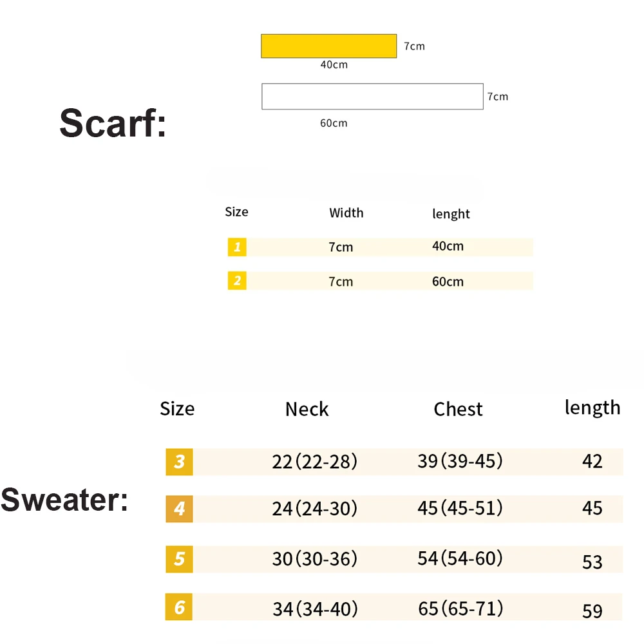Click the misspelled "lenght" scarf header
Screen dimensions: 644x644
[x=451, y=214]
